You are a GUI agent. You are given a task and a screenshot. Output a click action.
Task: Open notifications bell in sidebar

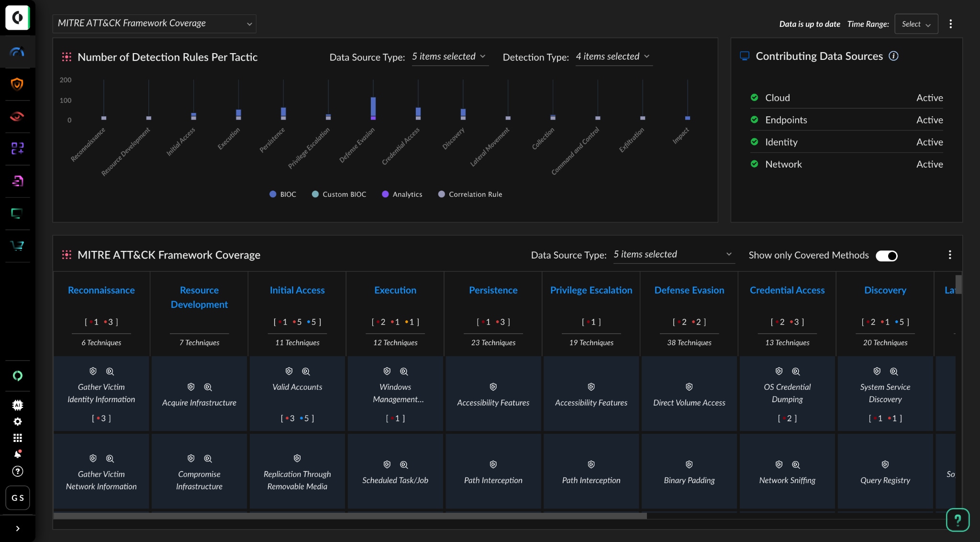18,454
